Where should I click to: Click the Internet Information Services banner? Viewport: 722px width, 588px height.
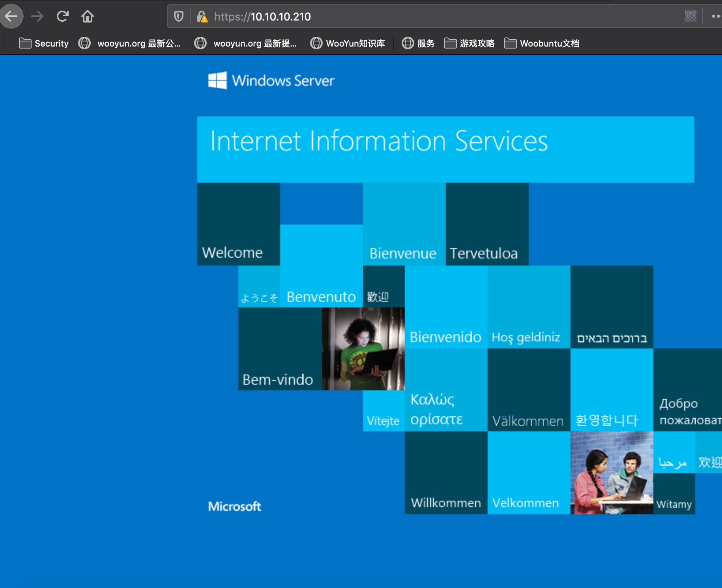click(446, 149)
